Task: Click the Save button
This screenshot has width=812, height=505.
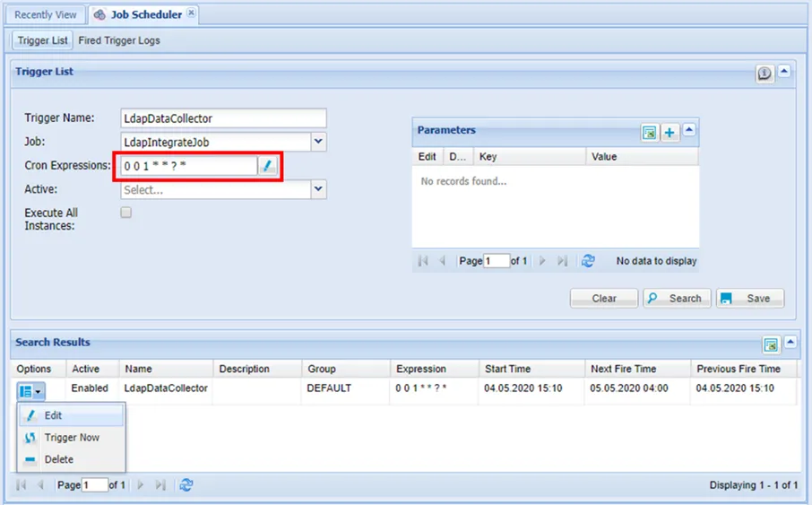Action: [x=750, y=299]
